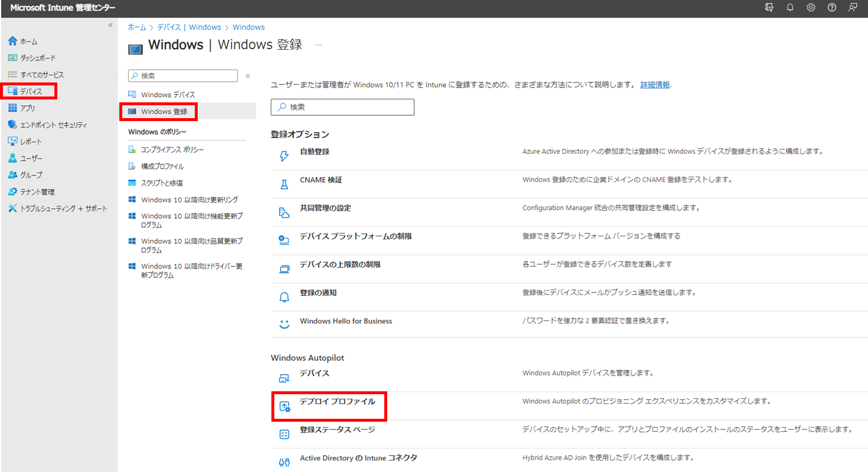
Task: Click Microsoft Intune 管理センター title
Action: [x=63, y=8]
